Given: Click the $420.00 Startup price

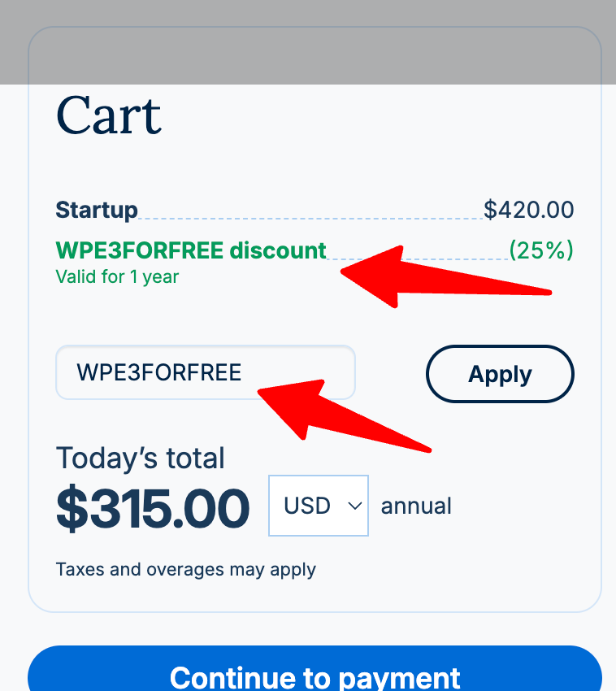Looking at the screenshot, I should click(529, 210).
